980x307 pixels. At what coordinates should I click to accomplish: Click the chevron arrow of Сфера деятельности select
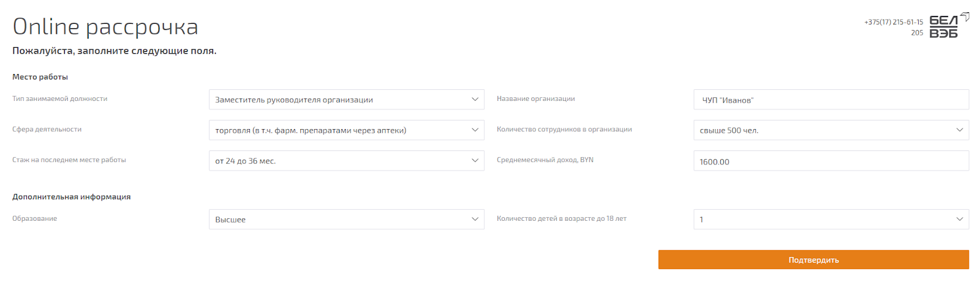point(475,130)
